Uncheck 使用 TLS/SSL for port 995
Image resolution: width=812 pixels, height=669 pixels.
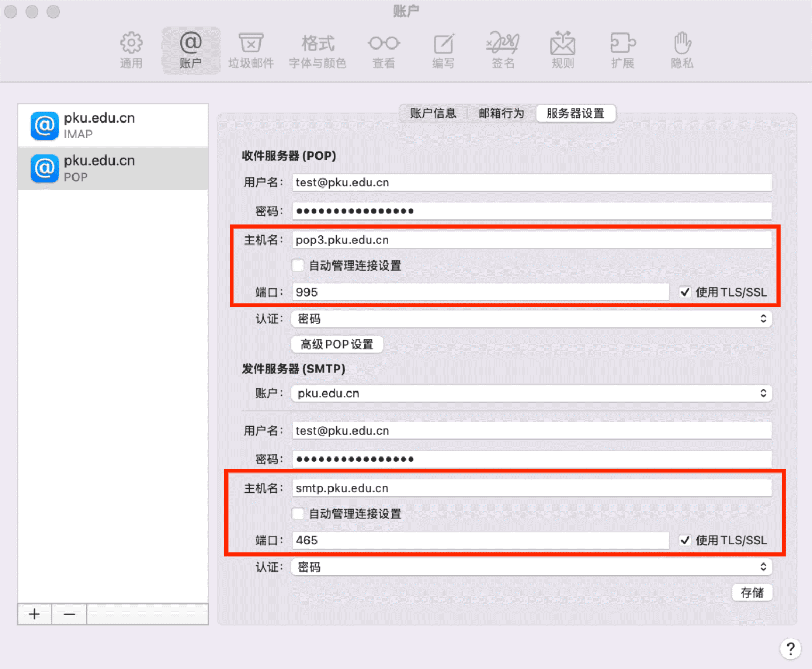point(685,292)
